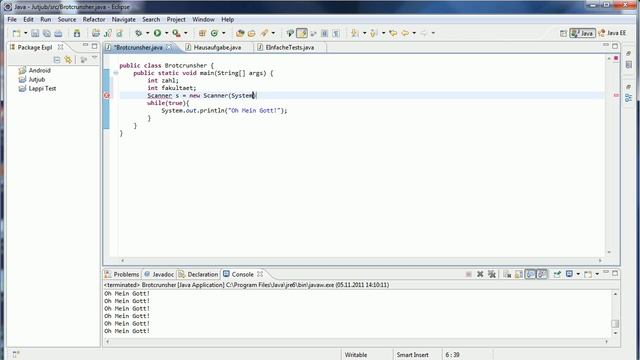Screen dimensions: 640x360
Task: Click the Search flashlight toolbar icon
Action: 264,33
